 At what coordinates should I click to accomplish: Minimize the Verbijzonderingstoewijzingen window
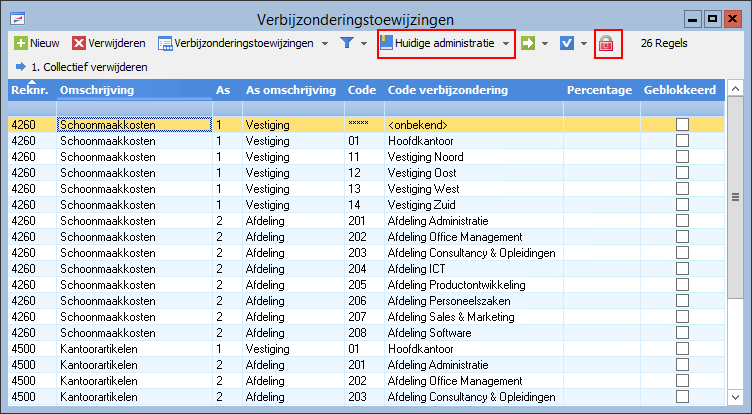[692, 20]
